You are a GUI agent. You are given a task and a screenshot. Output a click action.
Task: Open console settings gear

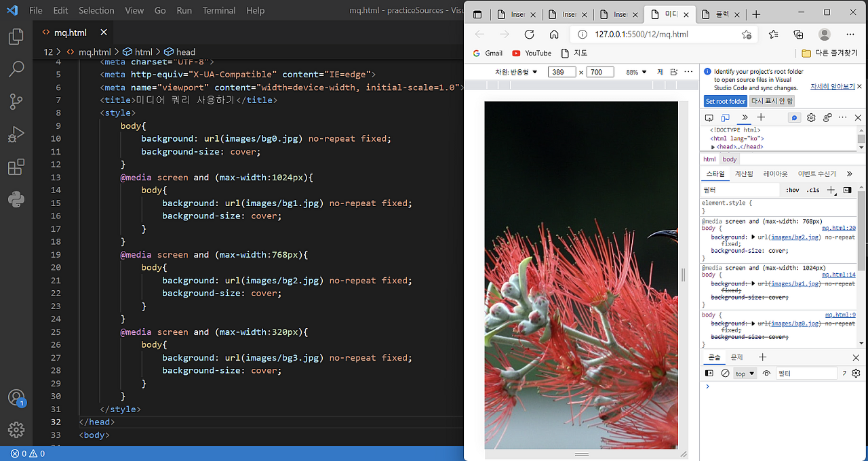pos(856,374)
